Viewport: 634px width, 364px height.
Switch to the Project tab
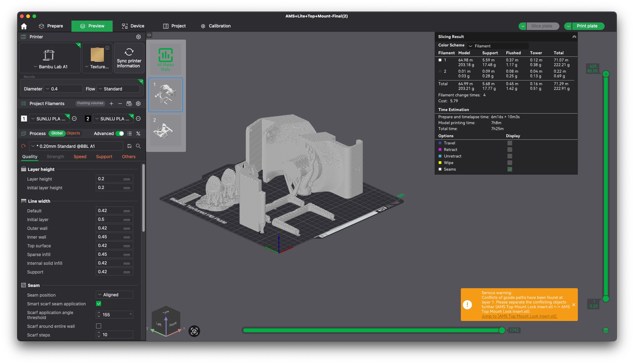tap(174, 26)
